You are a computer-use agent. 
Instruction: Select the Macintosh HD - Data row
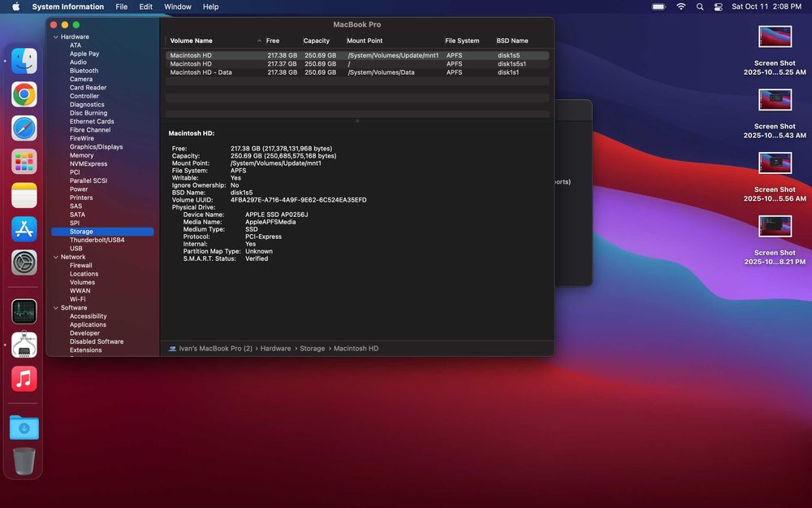click(x=357, y=72)
